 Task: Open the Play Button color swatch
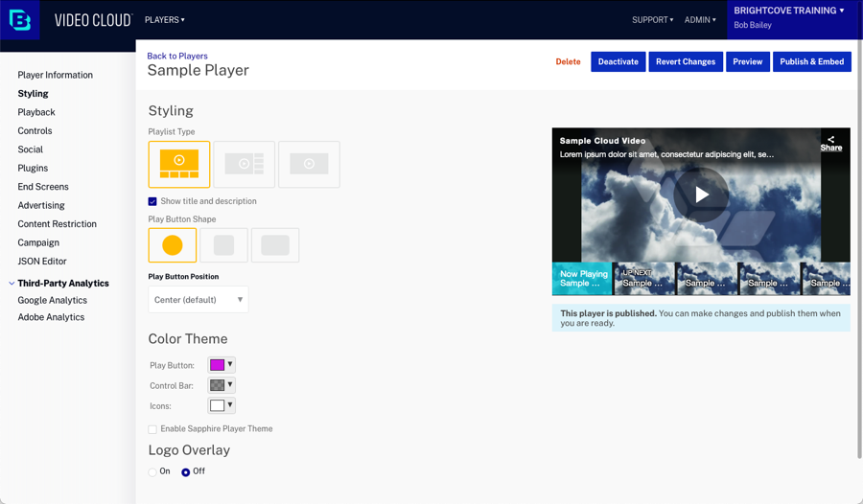coord(221,365)
